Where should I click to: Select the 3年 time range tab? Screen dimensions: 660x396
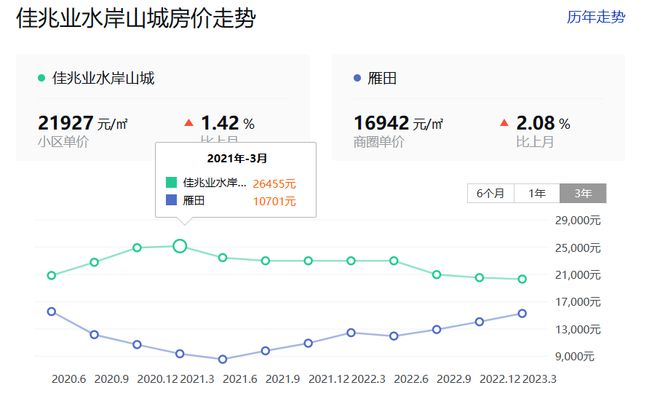583,193
